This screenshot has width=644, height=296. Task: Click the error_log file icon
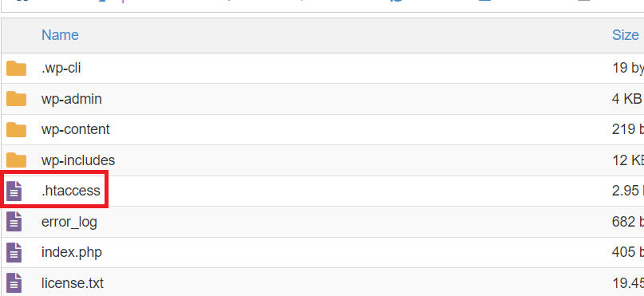(x=14, y=222)
